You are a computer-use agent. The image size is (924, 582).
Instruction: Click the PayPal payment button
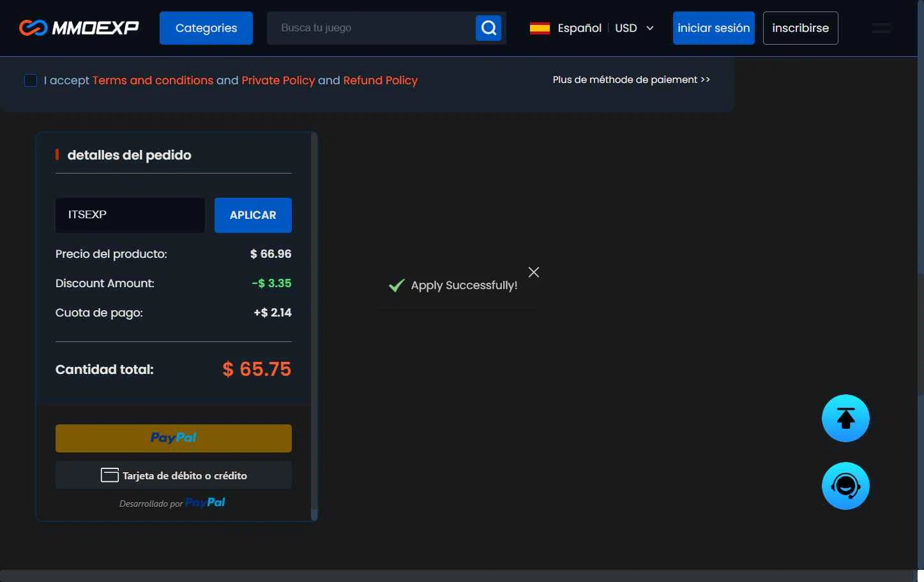tap(174, 438)
